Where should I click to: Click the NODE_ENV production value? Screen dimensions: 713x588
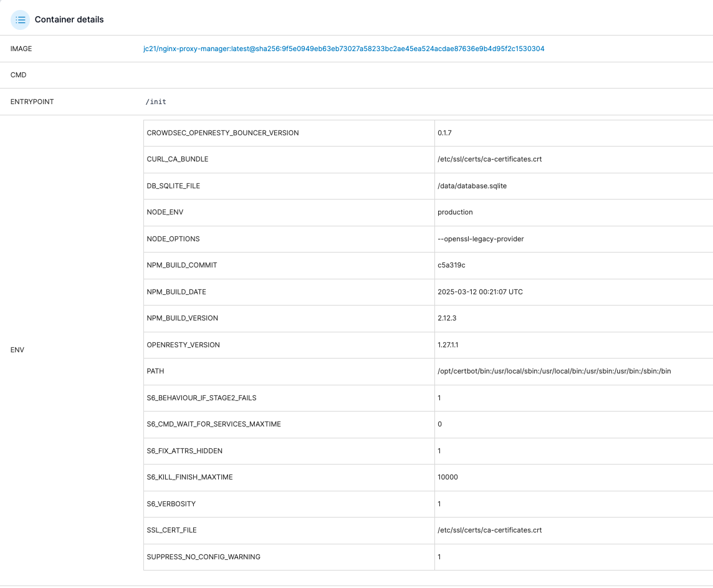tap(455, 212)
